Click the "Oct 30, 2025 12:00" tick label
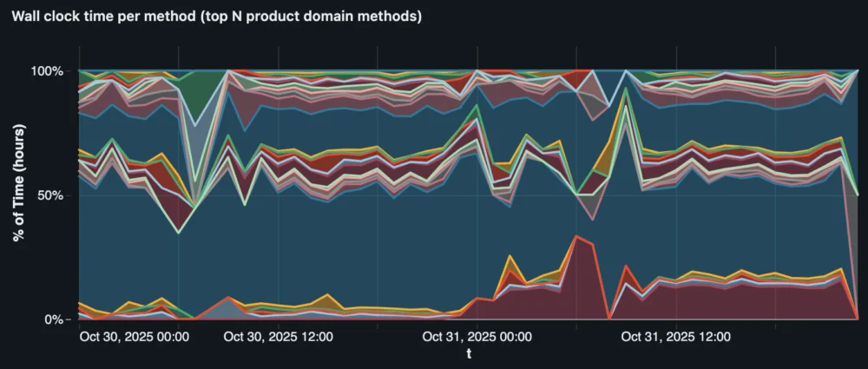This screenshot has height=369, width=868. tap(278, 337)
